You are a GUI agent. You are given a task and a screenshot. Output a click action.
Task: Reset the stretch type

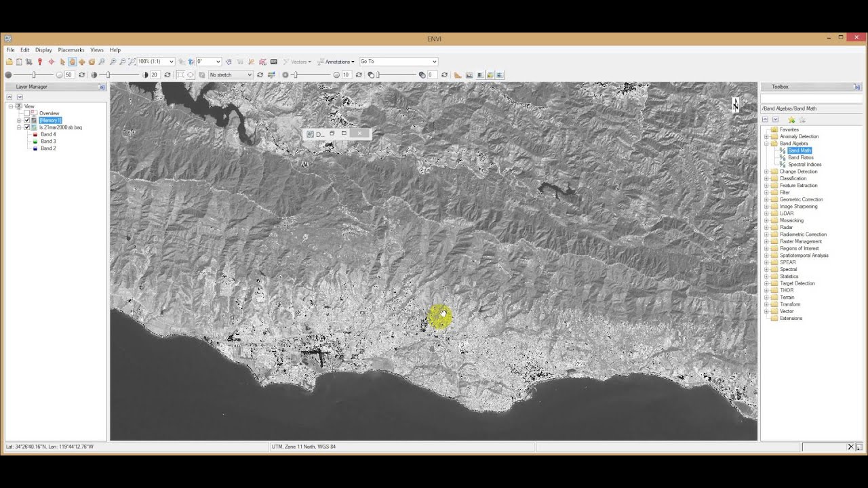[260, 75]
